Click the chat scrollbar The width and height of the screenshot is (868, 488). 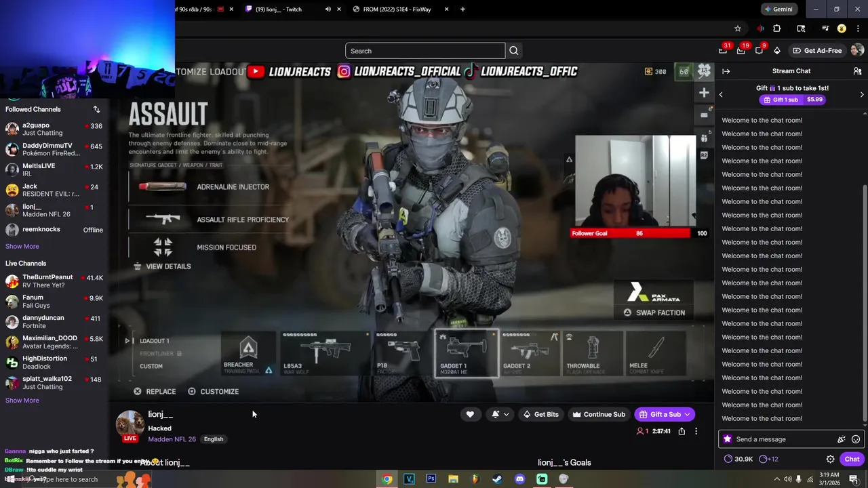(863, 303)
